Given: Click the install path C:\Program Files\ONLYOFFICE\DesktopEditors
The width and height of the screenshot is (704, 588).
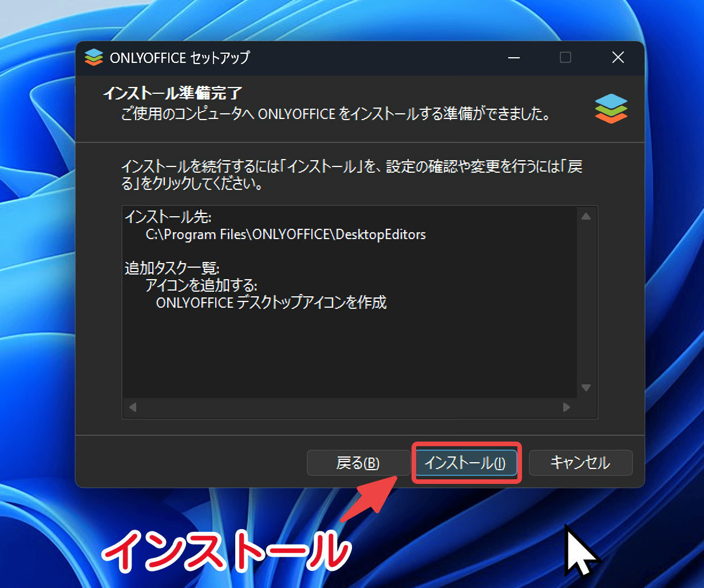Looking at the screenshot, I should (286, 235).
